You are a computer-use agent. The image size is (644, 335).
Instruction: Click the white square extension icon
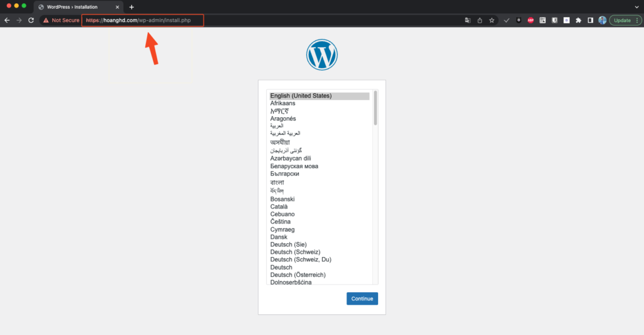[x=567, y=20]
